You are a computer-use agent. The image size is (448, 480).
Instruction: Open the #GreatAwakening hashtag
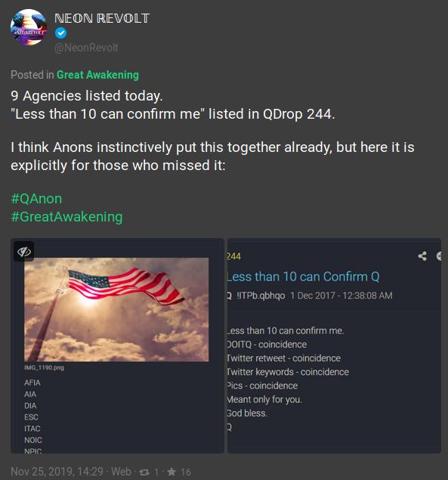(x=66, y=217)
